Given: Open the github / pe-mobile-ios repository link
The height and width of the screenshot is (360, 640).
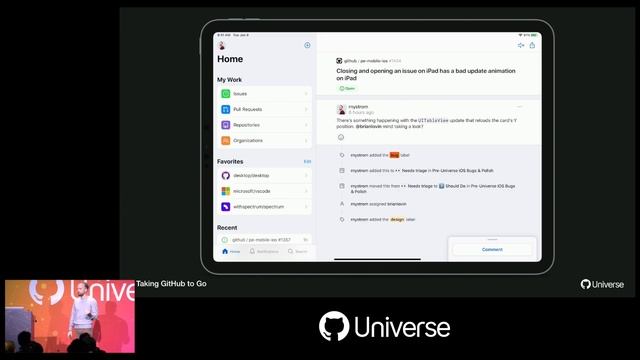Looking at the screenshot, I should pyautogui.click(x=366, y=61).
